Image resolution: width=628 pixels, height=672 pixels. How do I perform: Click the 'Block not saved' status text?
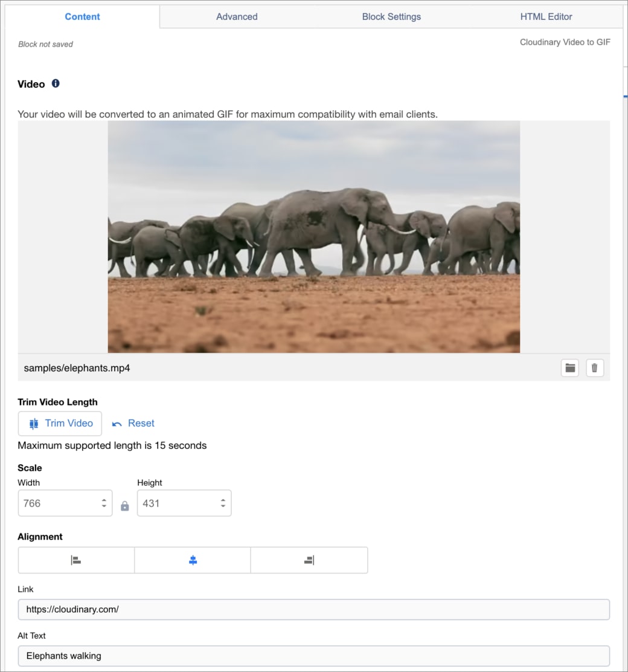pyautogui.click(x=45, y=44)
